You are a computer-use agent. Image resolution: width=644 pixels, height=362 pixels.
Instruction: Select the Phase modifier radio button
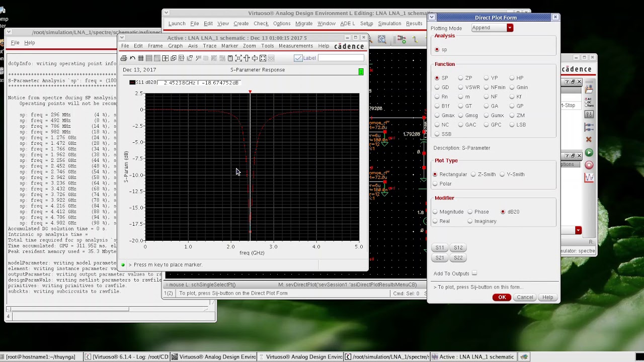470,212
